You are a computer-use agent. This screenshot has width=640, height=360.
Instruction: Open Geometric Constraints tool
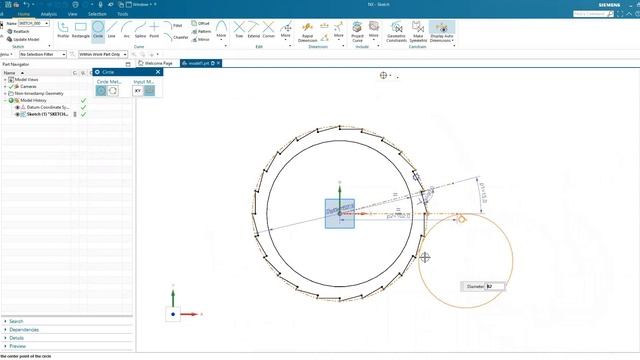pyautogui.click(x=396, y=32)
